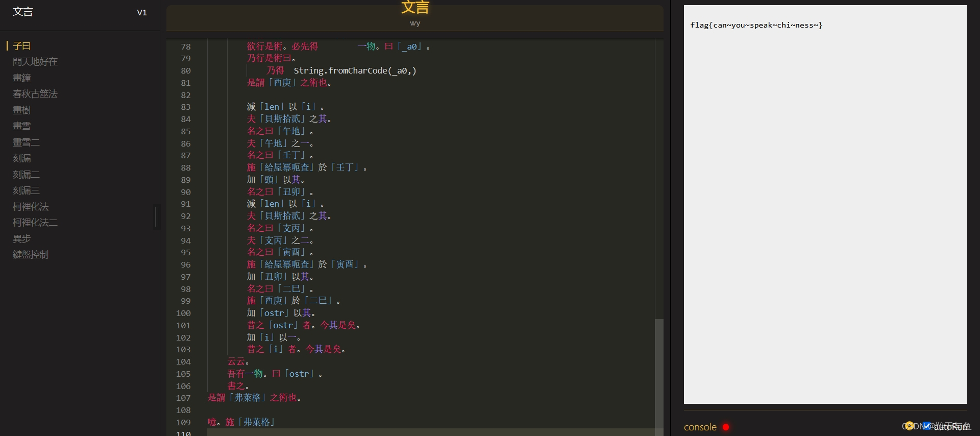Image resolution: width=980 pixels, height=436 pixels.
Task: Open the 春秋古筮法 example
Action: click(x=35, y=94)
